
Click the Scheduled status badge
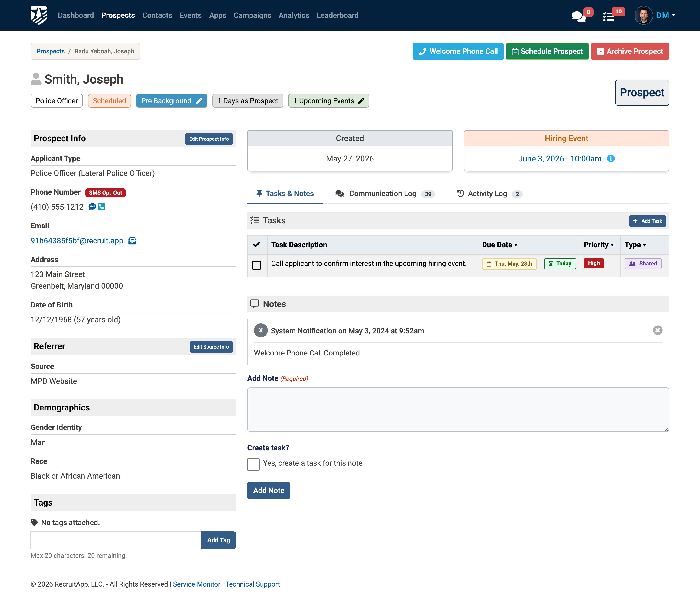click(110, 101)
